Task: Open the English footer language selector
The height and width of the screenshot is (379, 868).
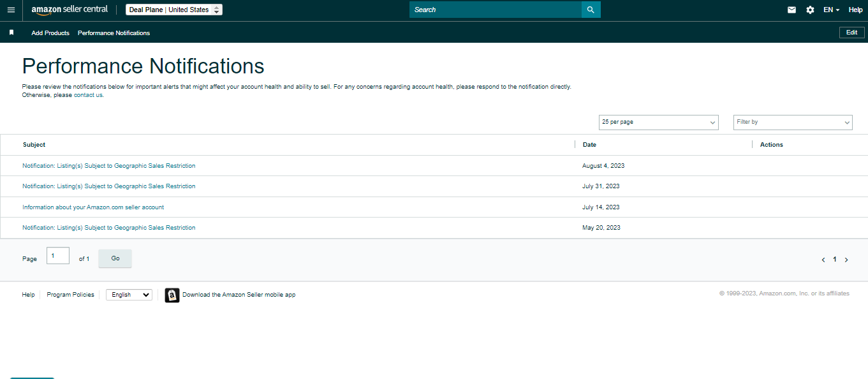Action: (x=129, y=295)
